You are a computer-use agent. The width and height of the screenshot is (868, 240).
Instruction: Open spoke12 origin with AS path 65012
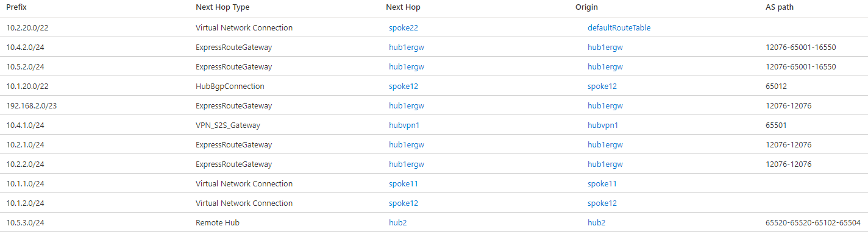point(602,86)
